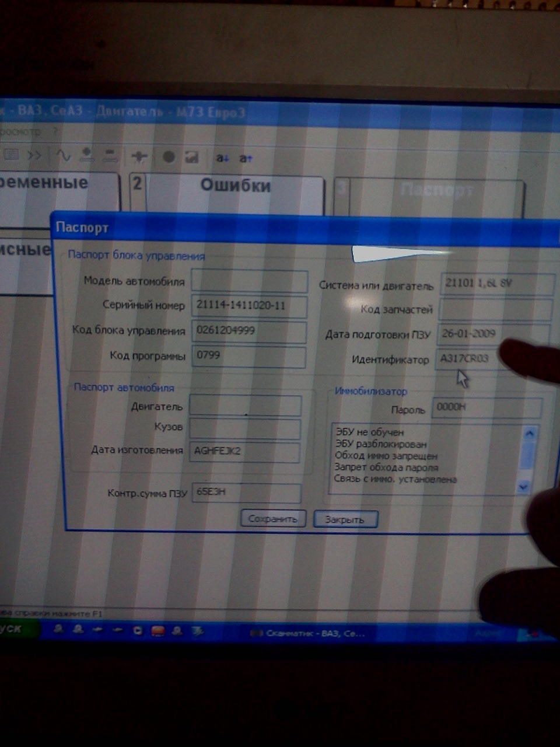
Task: Switch to the Ошибки tab
Action: [x=235, y=186]
